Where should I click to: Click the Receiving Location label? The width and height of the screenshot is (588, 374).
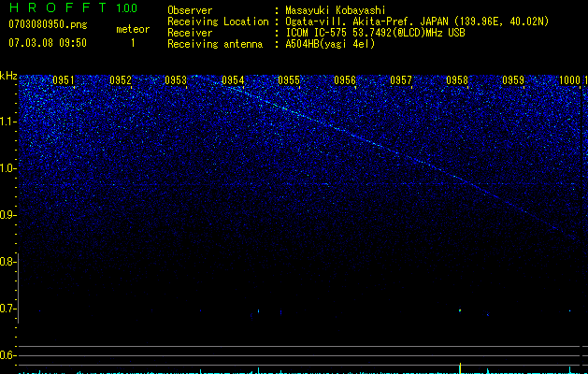click(218, 22)
